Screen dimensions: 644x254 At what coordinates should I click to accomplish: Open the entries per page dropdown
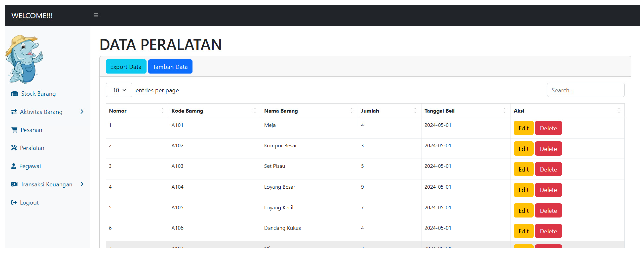119,90
